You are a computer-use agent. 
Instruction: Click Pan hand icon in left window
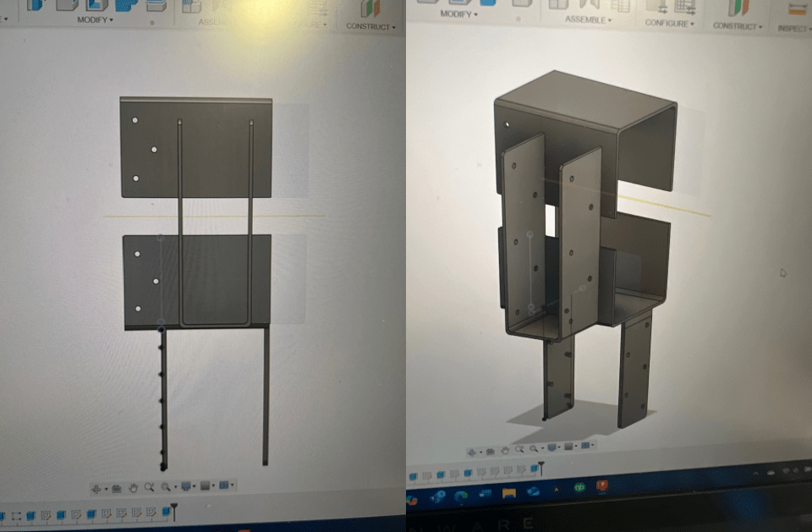133,488
